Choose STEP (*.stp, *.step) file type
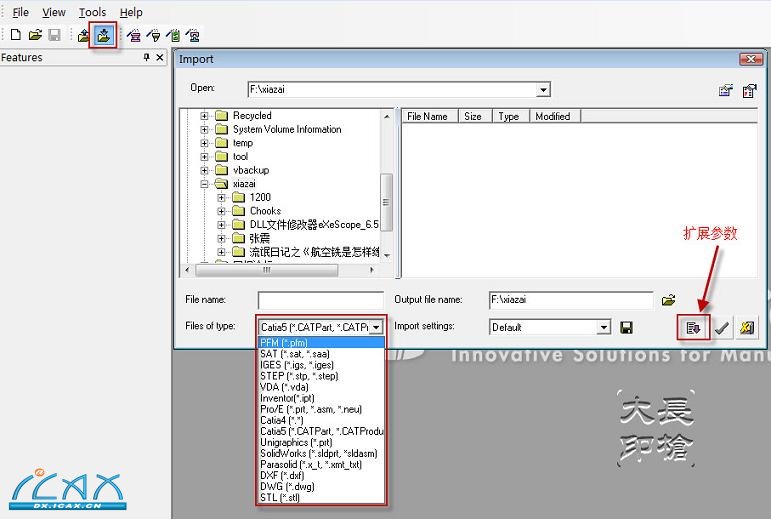771x519 pixels. click(321, 376)
